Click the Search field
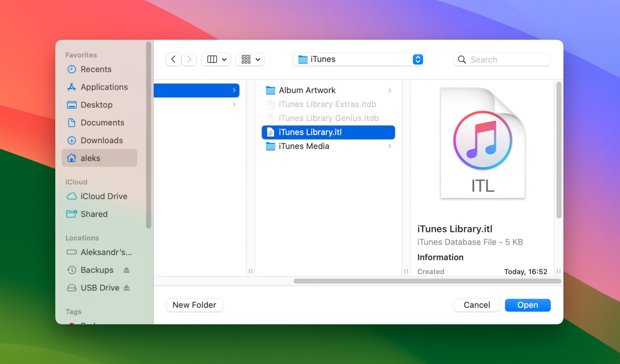The width and height of the screenshot is (620, 364). (502, 60)
